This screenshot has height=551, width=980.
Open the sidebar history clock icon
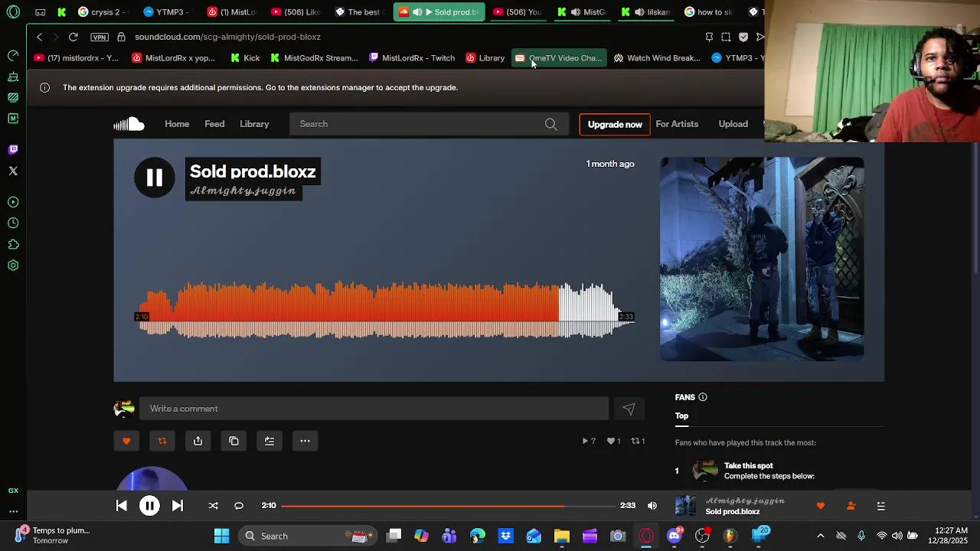13,223
